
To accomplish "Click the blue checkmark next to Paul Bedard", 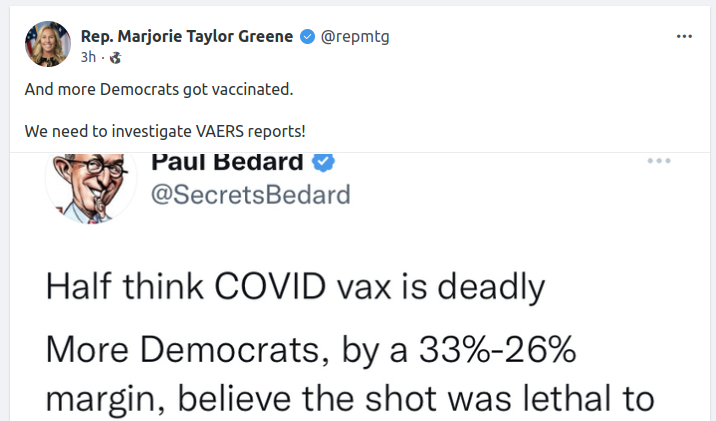I will (x=323, y=162).
